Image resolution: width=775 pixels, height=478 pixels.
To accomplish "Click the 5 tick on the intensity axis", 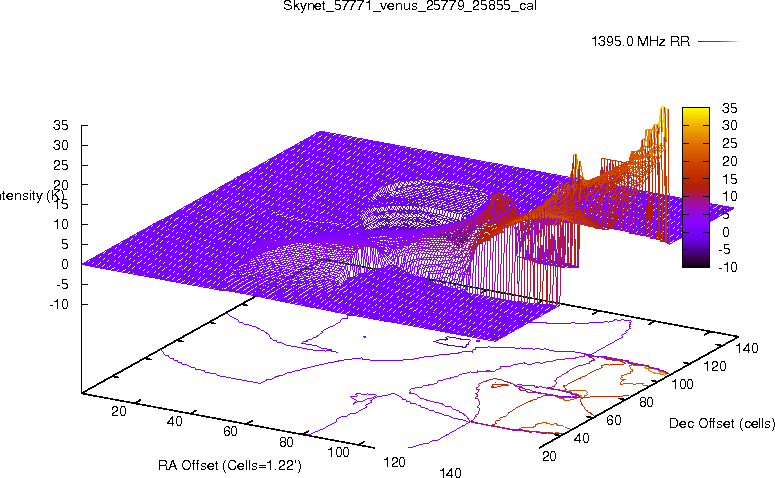I will 65,244.
